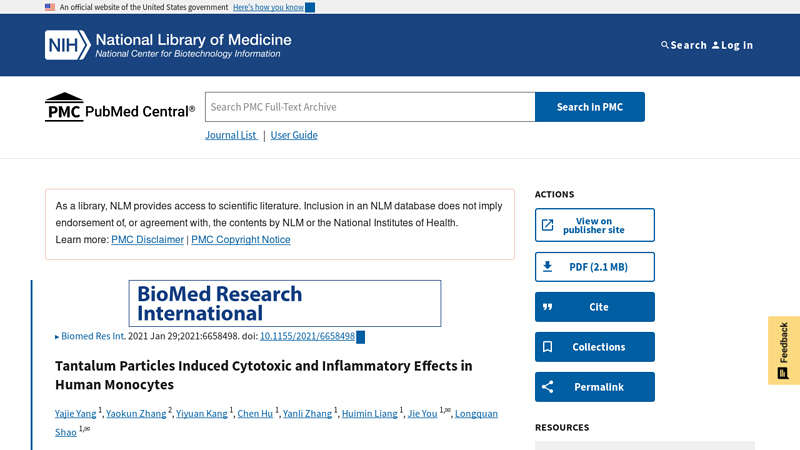The image size is (800, 450).
Task: Focus the Search PMC Full-Text Archive field
Action: point(370,107)
